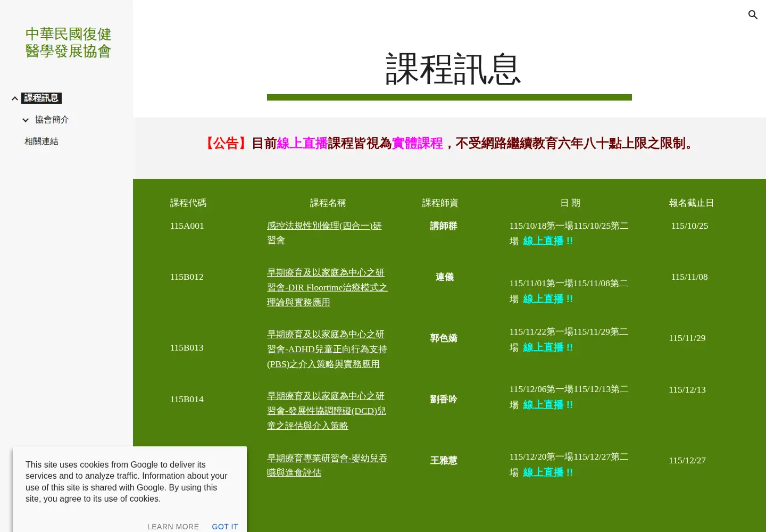Open the 發展性協調障礙(DCD) course link
This screenshot has width=766, height=532.
click(x=327, y=411)
